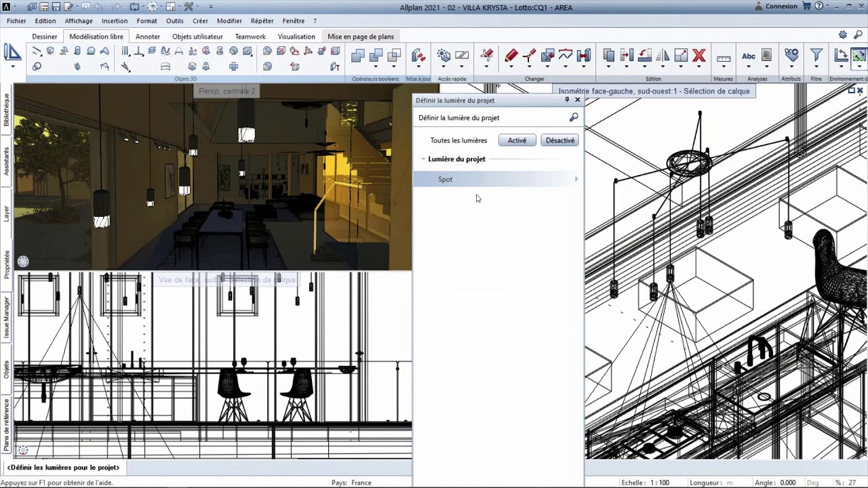Pin the Définir la lumière du projet panel
Viewport: 868px width, 488px height.
point(567,100)
